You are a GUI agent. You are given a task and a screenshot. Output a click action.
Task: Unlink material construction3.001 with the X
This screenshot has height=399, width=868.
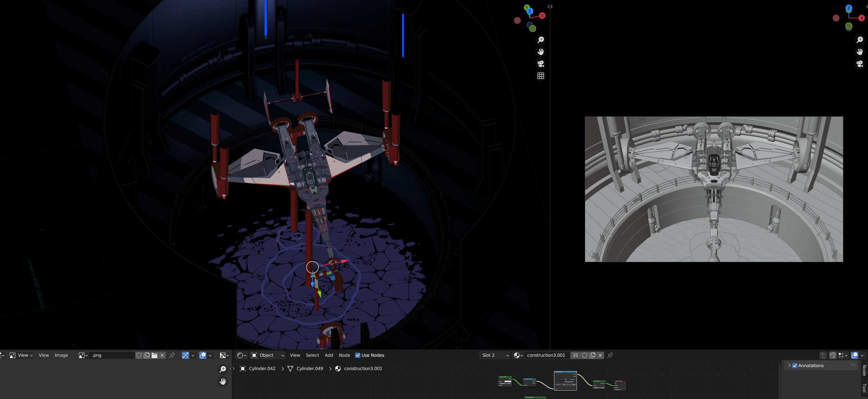pyautogui.click(x=600, y=355)
